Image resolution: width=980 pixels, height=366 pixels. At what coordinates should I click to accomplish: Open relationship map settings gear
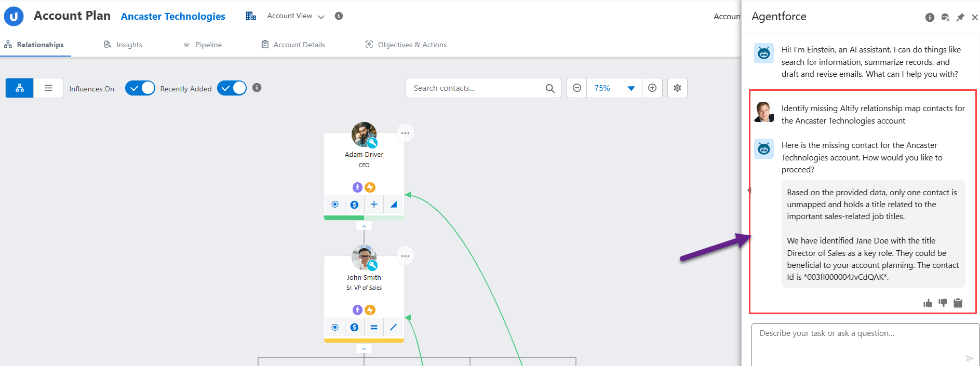tap(677, 88)
